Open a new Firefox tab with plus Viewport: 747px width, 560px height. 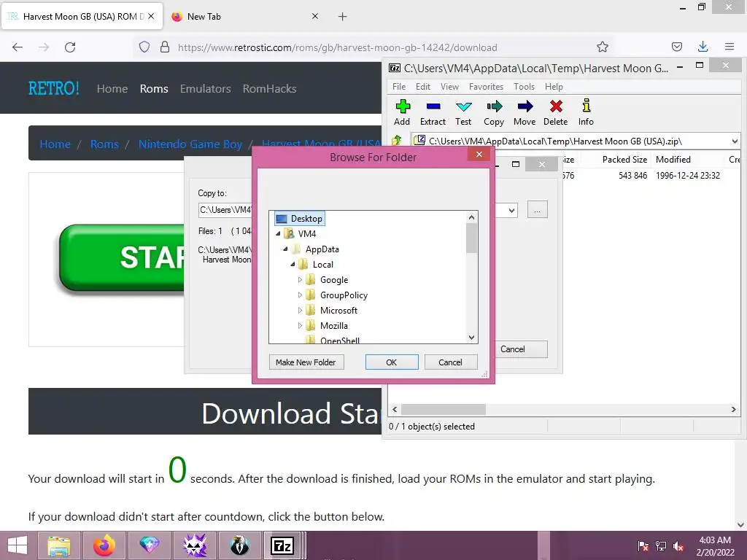tap(343, 17)
